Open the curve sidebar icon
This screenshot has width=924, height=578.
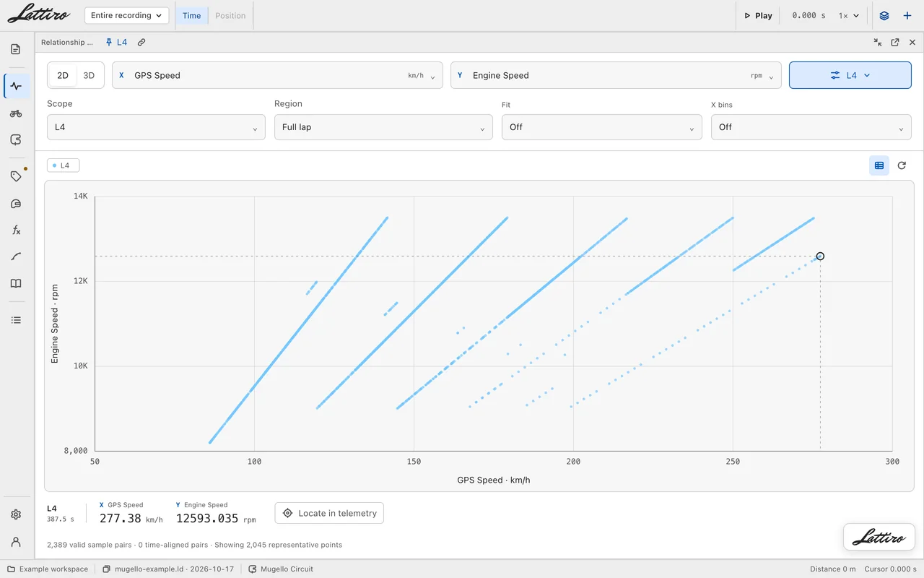pos(16,256)
